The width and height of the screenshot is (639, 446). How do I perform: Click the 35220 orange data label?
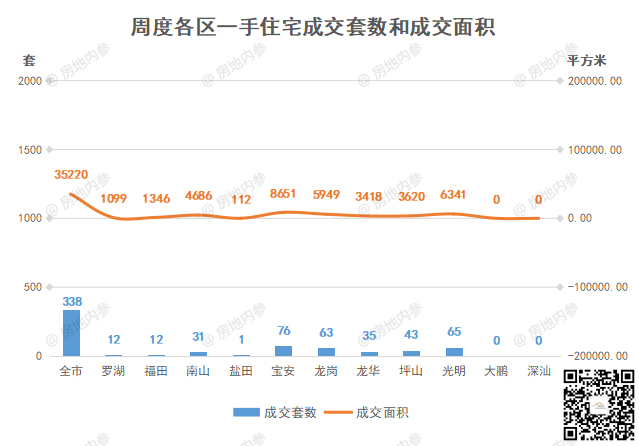coord(71,174)
